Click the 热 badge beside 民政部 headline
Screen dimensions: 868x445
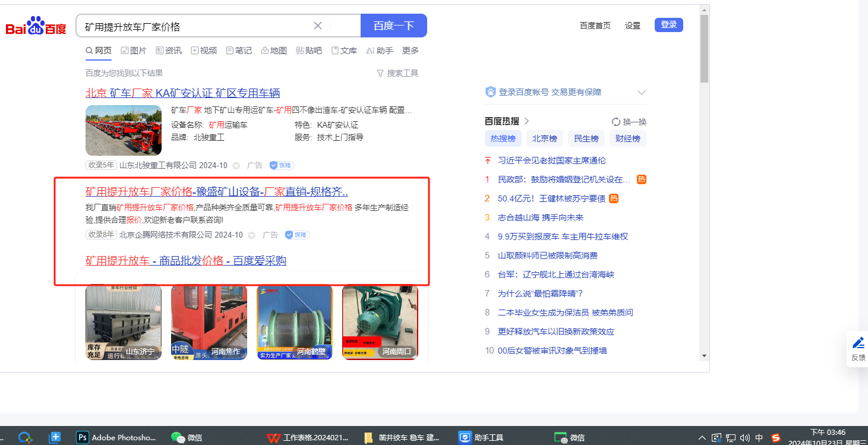tap(642, 179)
